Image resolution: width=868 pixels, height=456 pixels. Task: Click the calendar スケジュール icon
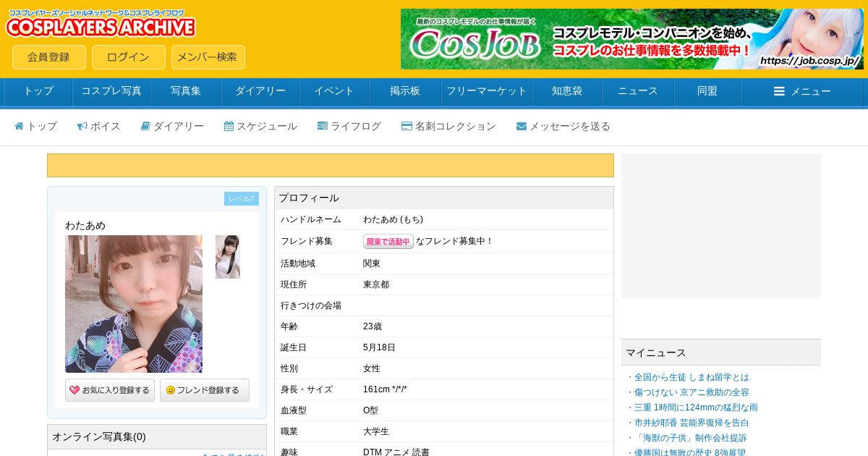(x=229, y=126)
